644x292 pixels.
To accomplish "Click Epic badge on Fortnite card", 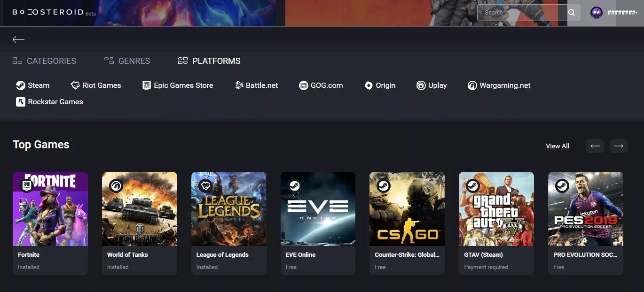I will (x=26, y=186).
